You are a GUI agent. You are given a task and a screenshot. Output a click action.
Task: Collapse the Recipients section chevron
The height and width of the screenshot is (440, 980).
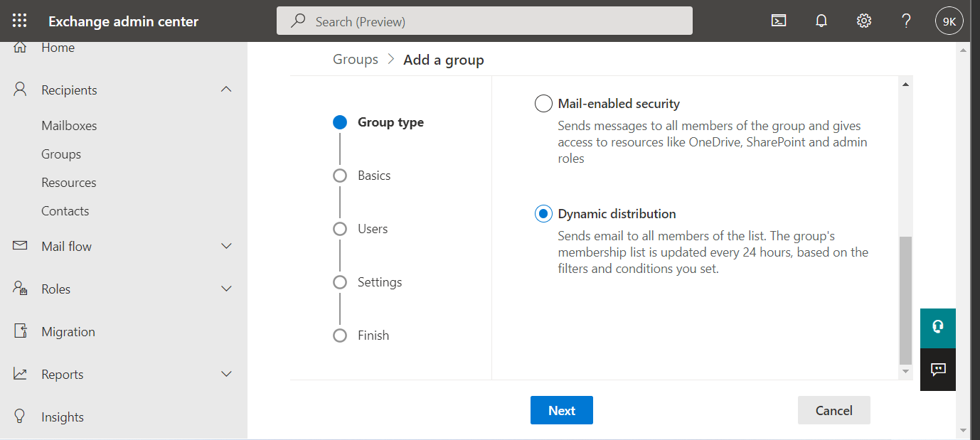coord(226,90)
